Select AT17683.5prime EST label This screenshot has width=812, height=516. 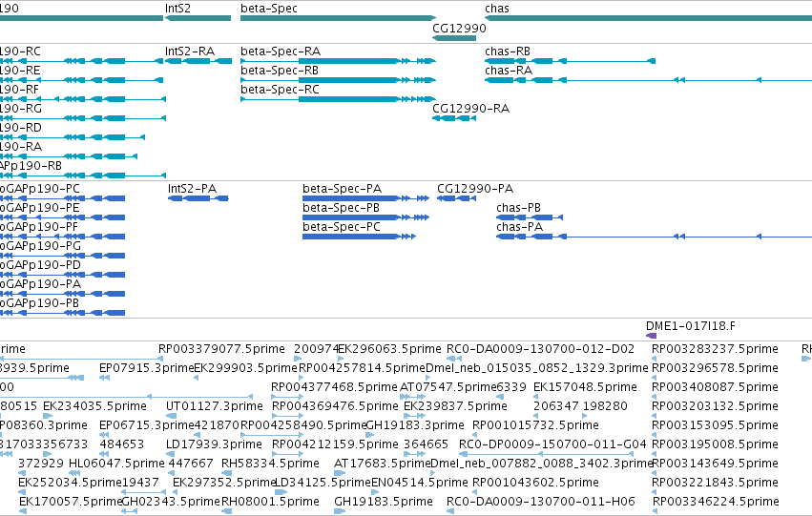(383, 464)
